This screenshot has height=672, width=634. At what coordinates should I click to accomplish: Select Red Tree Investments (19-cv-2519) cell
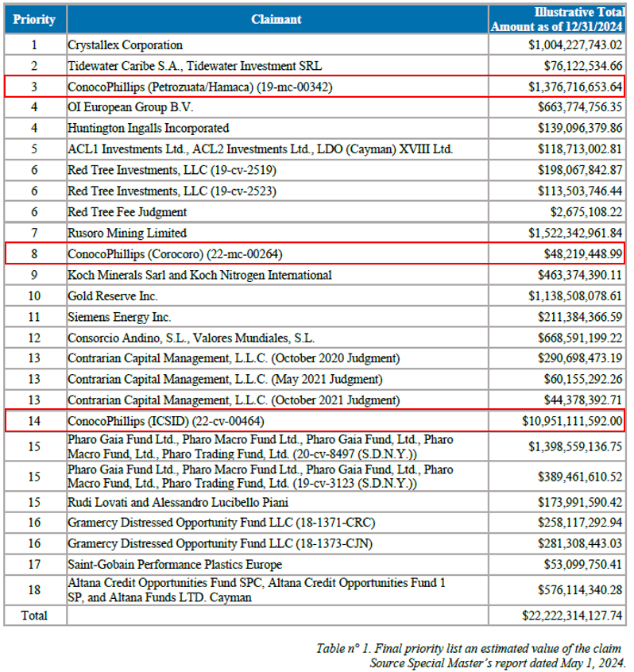277,170
